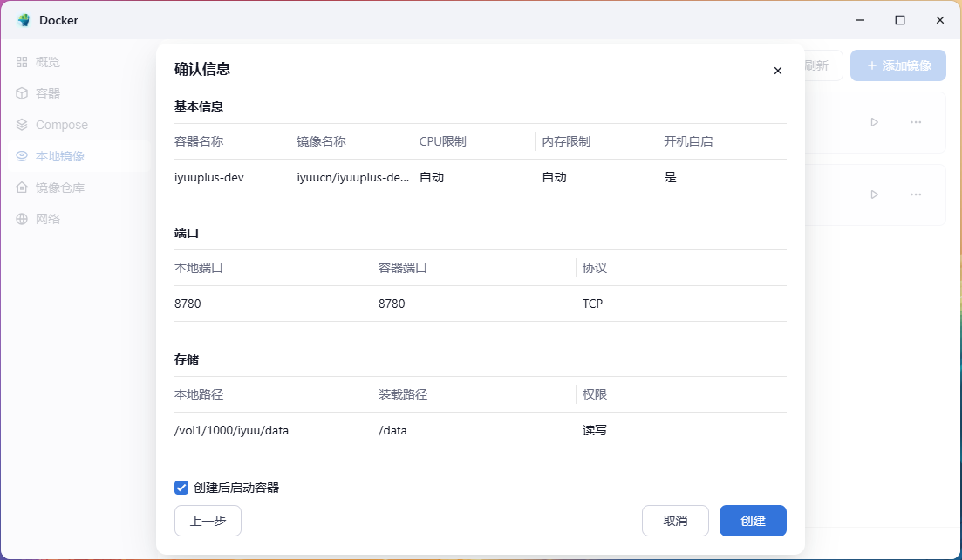This screenshot has width=962, height=560.
Task: Click play icon on second image row
Action: click(874, 195)
